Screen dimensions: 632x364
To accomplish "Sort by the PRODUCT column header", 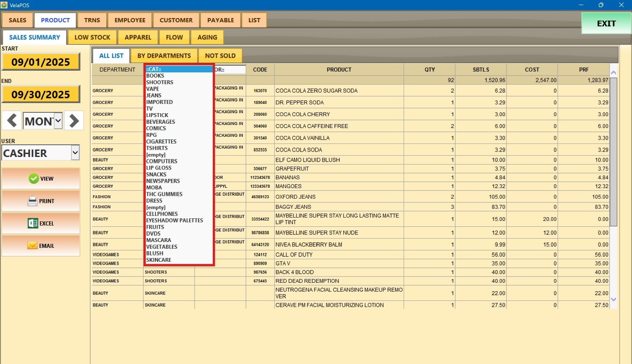I will pos(339,70).
